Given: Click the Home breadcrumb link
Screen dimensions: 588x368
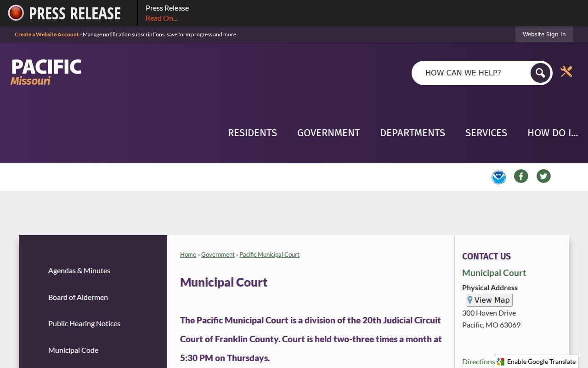Looking at the screenshot, I should [x=188, y=254].
